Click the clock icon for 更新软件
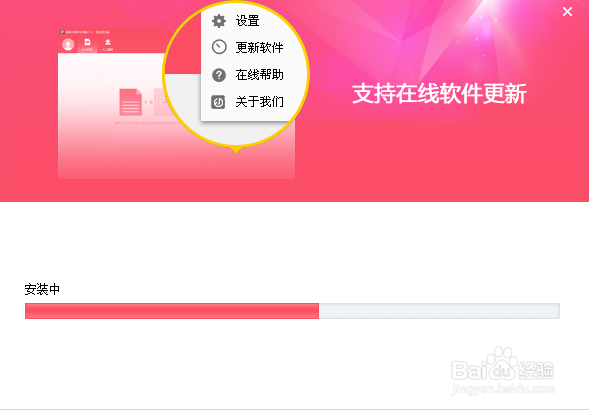589x410 pixels. click(x=219, y=47)
